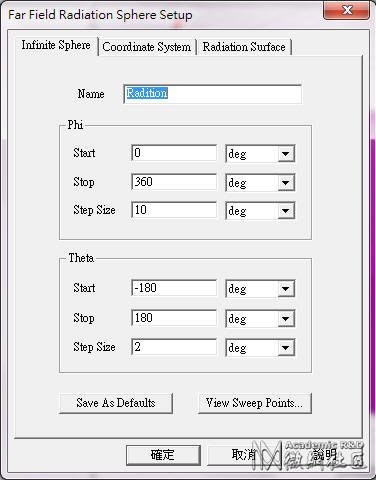Confirm with the 確定 button

(x=163, y=455)
